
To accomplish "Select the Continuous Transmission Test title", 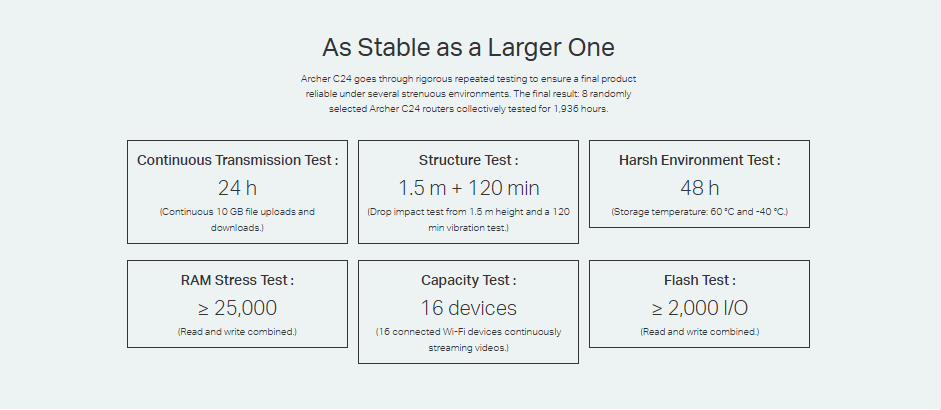I will point(237,160).
